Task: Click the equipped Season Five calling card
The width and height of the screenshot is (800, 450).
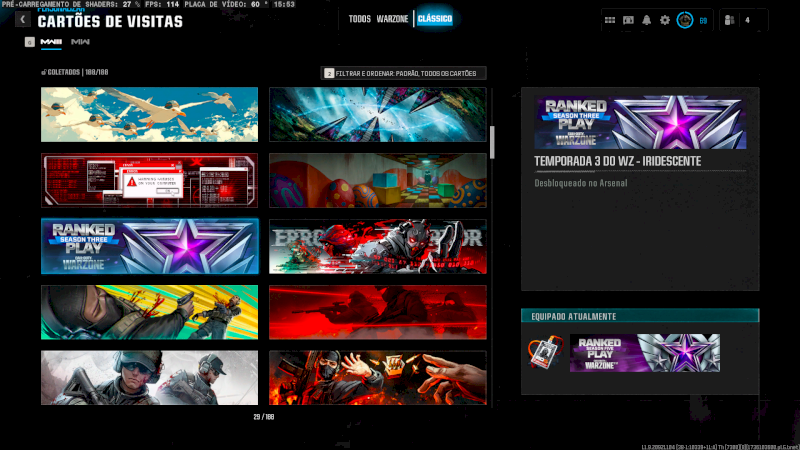Action: click(x=645, y=353)
